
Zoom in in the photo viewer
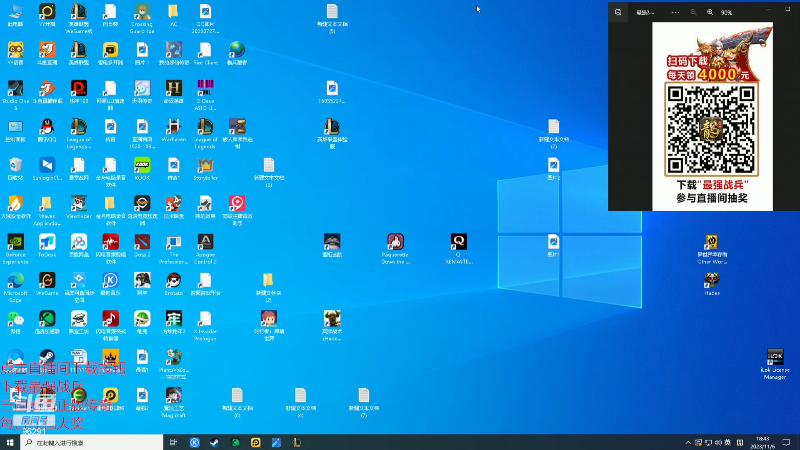710,12
